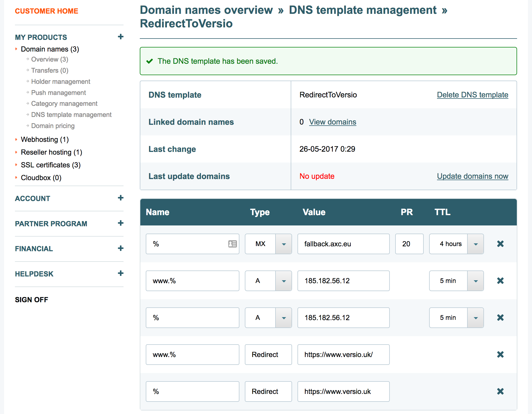Open TTL dropdown for www.% A record
Image resolution: width=532 pixels, height=414 pixels.
pos(476,281)
